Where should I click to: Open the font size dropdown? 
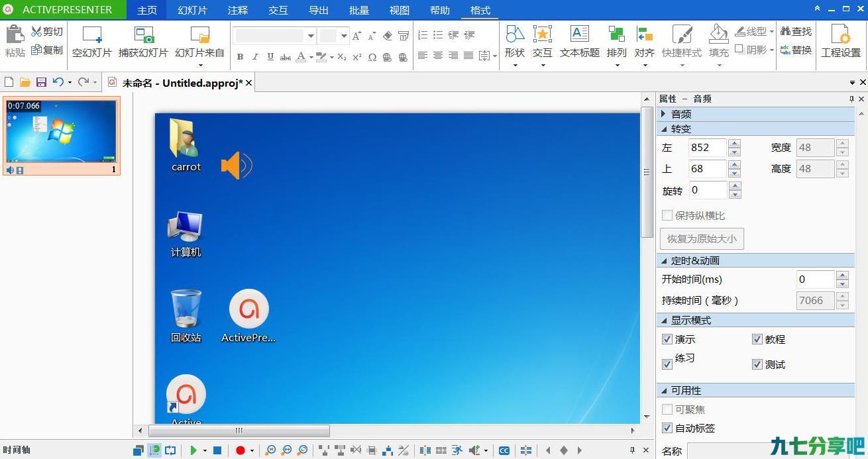click(x=344, y=36)
